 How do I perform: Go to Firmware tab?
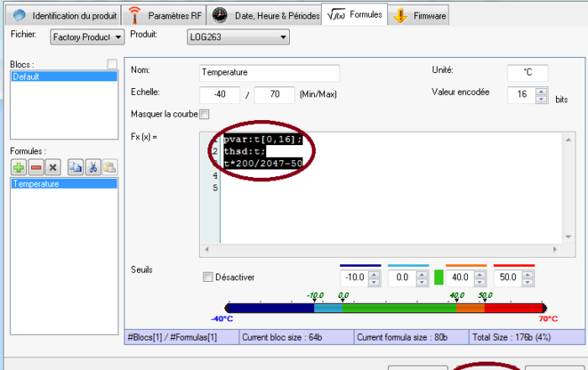point(419,16)
